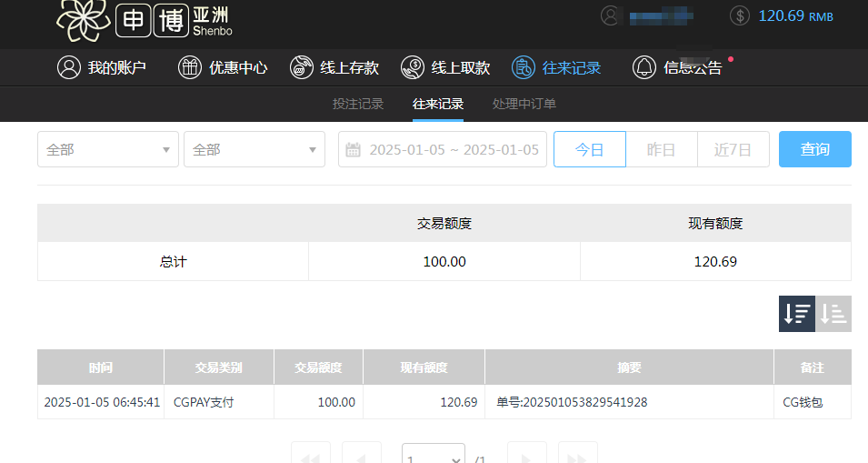
Task: Click the 线上取款 withdrawal icon
Action: 413,67
